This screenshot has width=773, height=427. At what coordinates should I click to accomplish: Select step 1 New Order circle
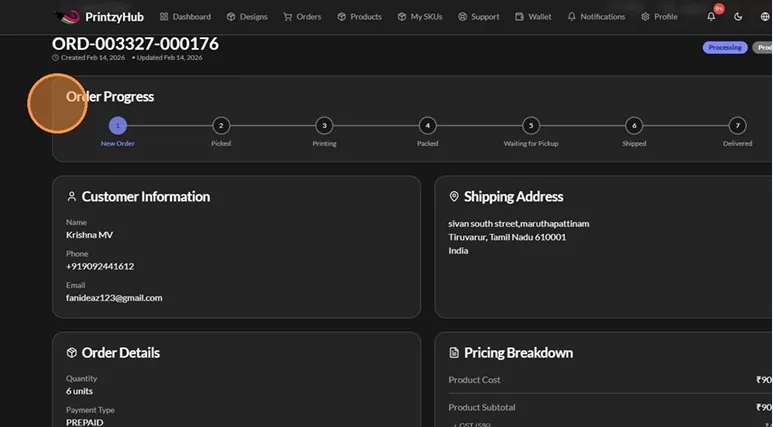[x=118, y=126]
